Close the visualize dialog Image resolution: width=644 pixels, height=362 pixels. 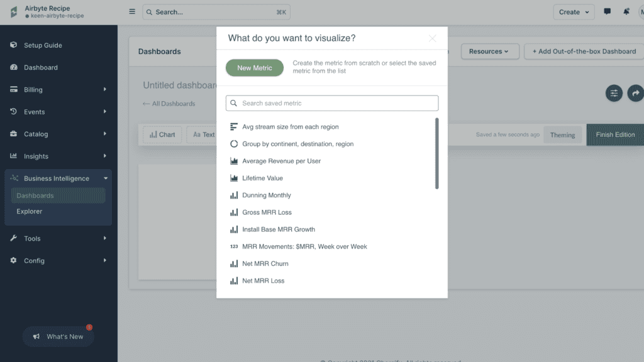coord(432,38)
